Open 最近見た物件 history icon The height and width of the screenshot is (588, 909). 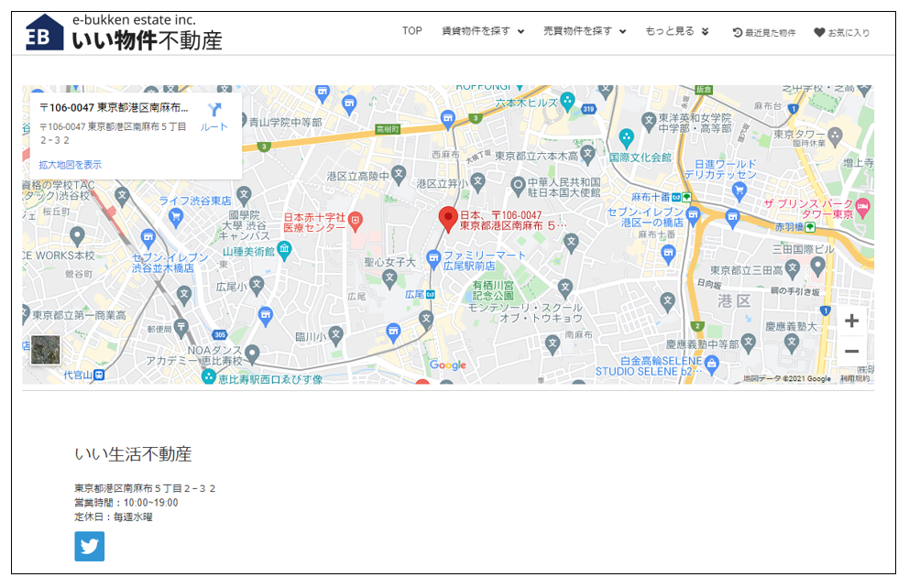(764, 32)
